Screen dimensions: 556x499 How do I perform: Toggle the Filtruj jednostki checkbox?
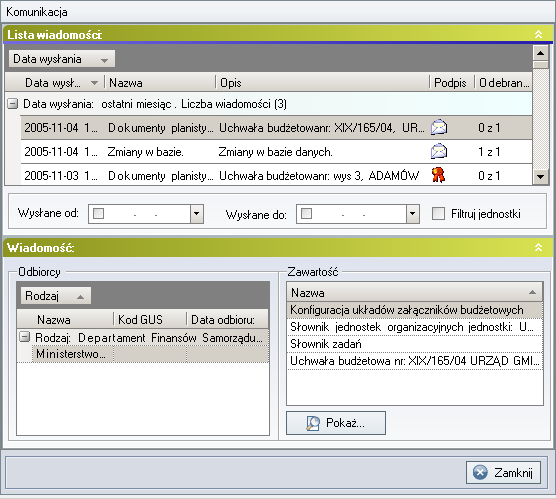coord(439,214)
